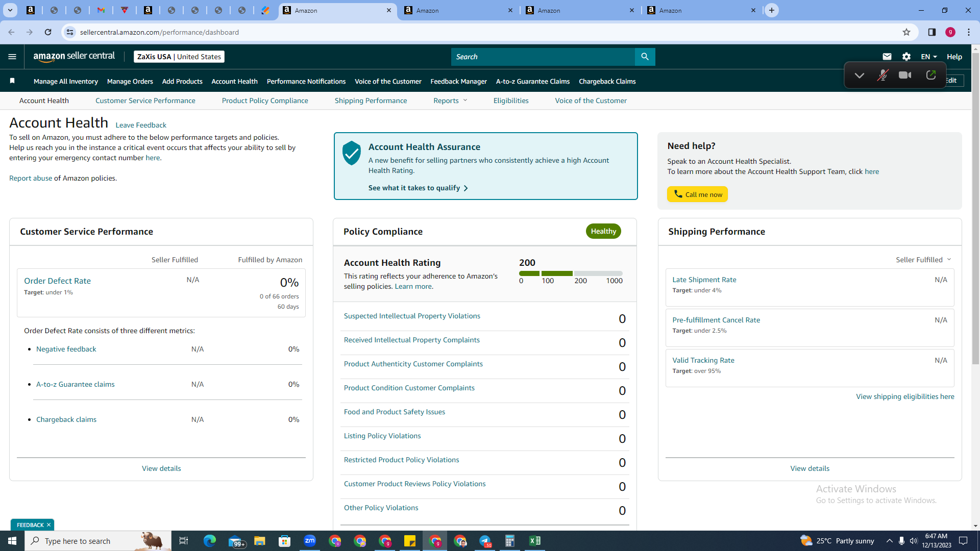Image resolution: width=980 pixels, height=551 pixels.
Task: Expand the Reports dropdown
Action: click(x=450, y=101)
